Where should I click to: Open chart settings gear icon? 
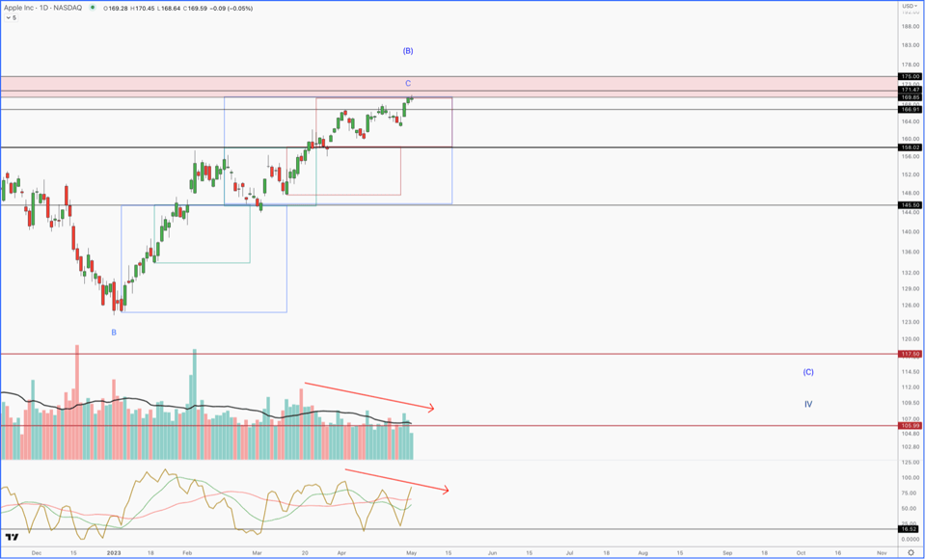911,553
